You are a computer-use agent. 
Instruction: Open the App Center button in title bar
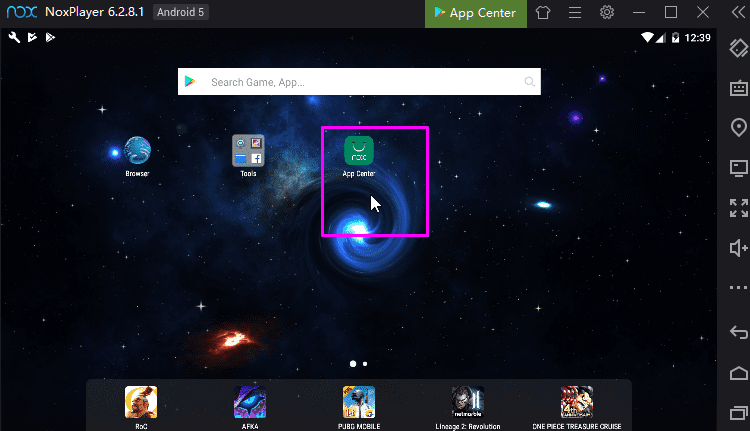tap(476, 13)
